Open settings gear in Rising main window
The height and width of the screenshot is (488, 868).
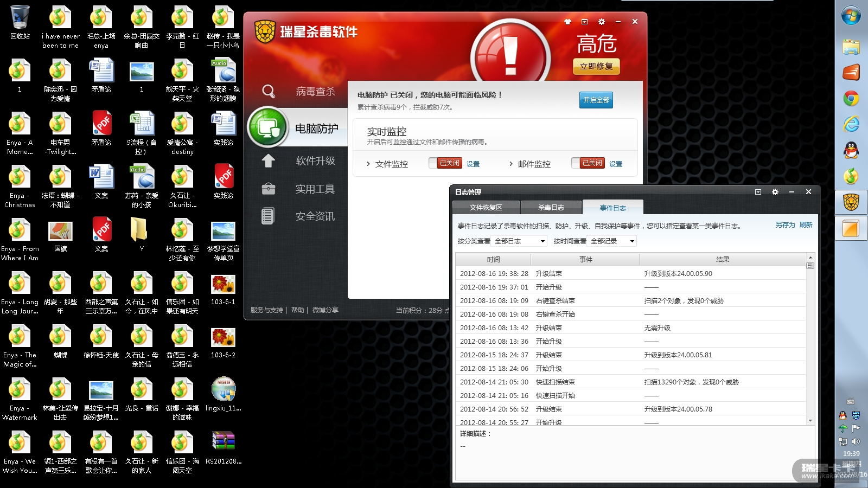tap(601, 22)
